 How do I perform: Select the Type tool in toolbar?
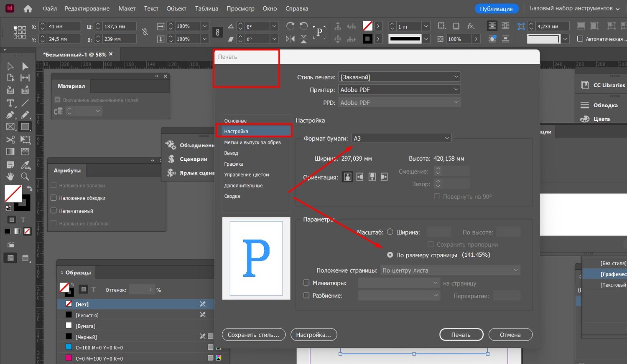10,103
